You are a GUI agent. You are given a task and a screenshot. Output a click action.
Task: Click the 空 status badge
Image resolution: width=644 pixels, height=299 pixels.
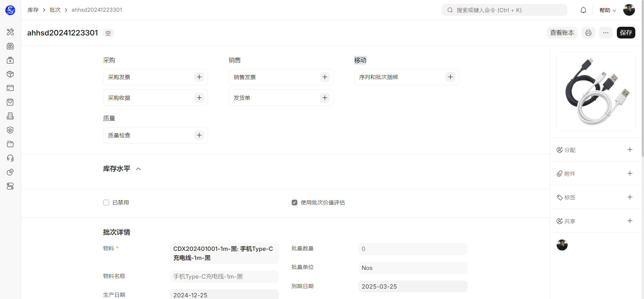[108, 33]
